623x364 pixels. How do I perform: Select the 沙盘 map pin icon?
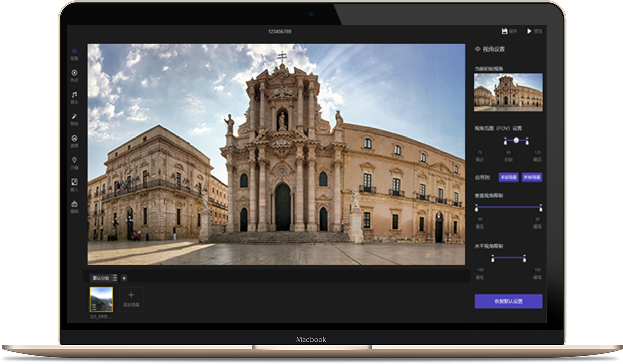pos(74,160)
